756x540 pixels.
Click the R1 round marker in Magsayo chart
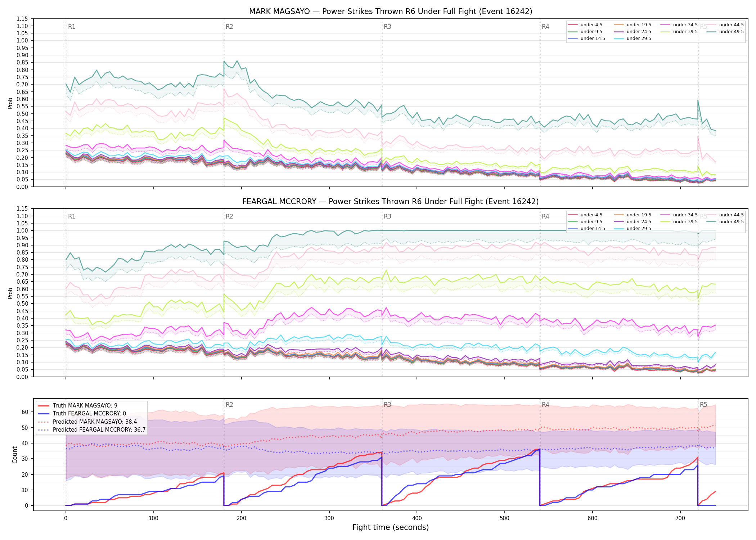pos(72,27)
